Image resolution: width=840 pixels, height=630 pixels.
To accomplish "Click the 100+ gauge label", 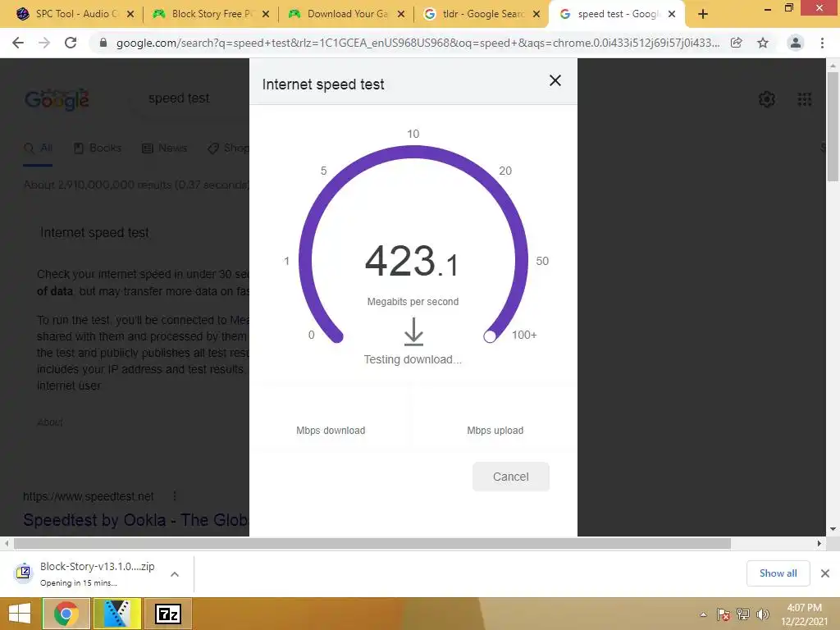I will tap(524, 335).
